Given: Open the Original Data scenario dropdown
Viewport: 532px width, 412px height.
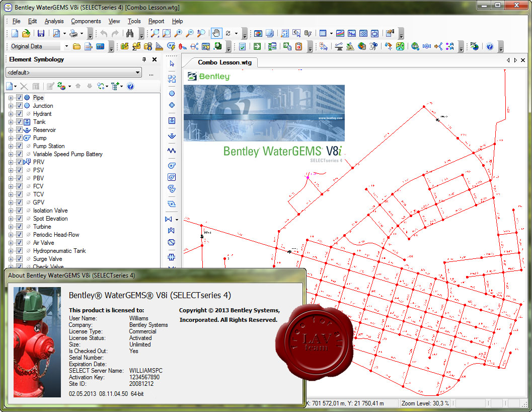Looking at the screenshot, I should (x=66, y=46).
